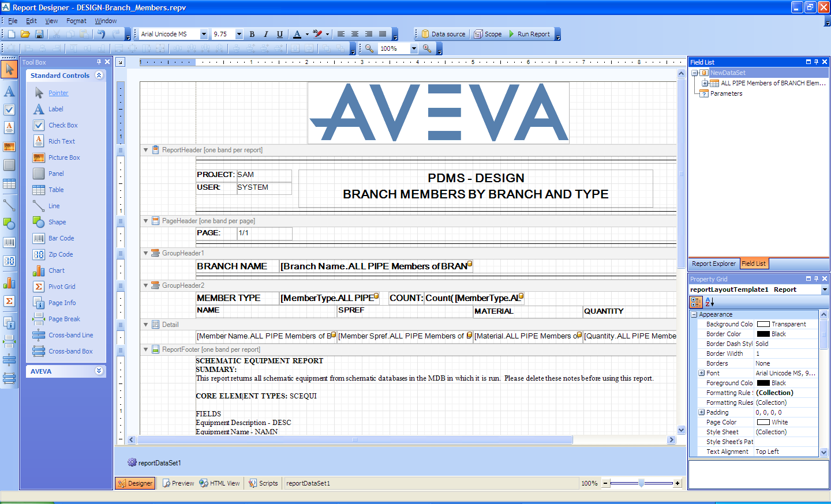Click the Border Width value field
Screen dimensions: 831x504
(x=786, y=353)
